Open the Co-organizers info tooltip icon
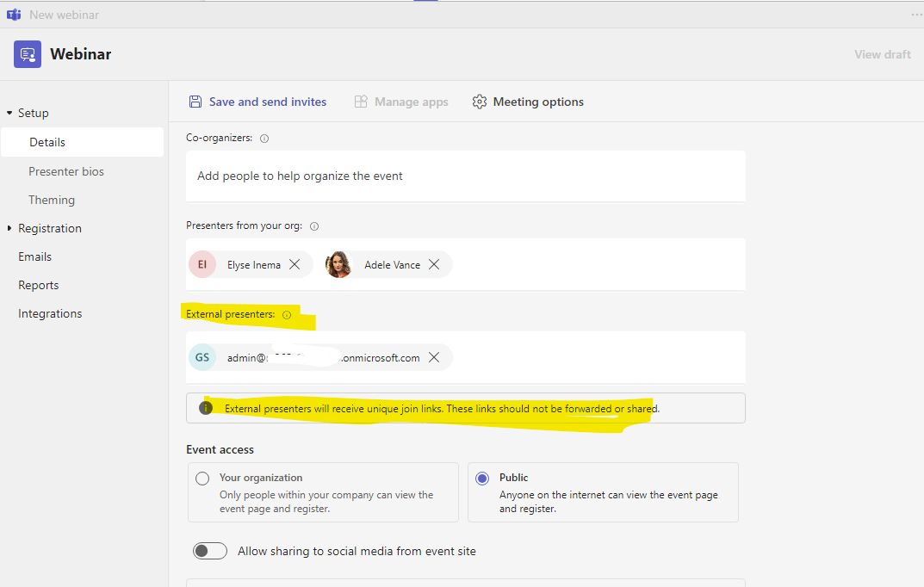The width and height of the screenshot is (924, 587). pos(264,138)
